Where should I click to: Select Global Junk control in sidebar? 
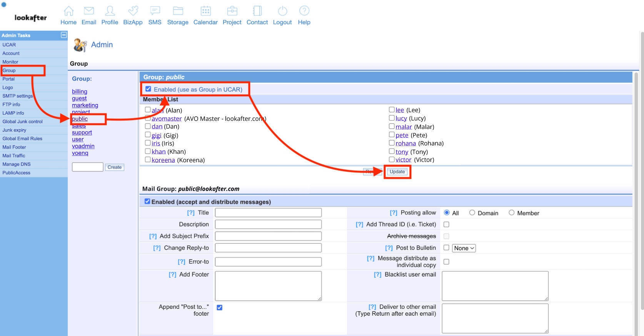tap(23, 121)
